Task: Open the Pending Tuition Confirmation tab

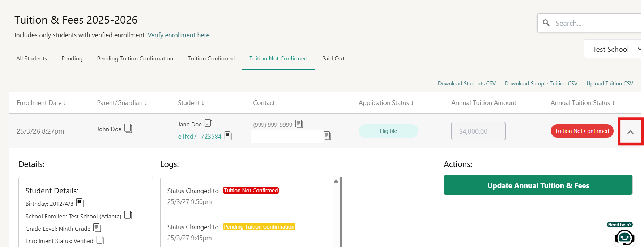Action: 135,59
